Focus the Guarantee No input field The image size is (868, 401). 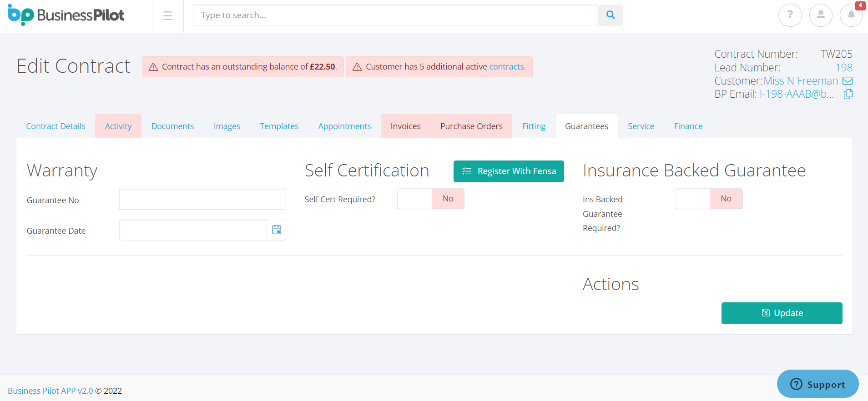tap(202, 199)
